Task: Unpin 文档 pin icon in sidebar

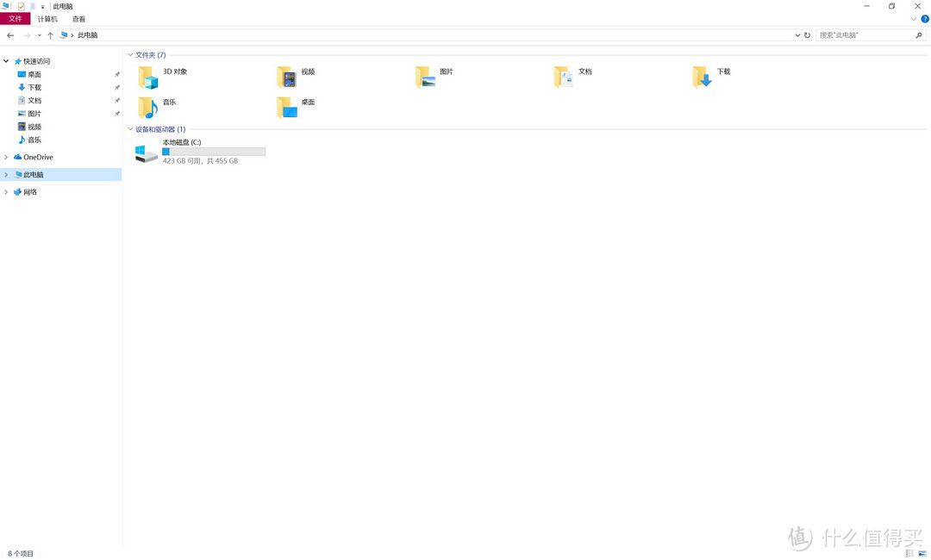Action: pyautogui.click(x=117, y=100)
